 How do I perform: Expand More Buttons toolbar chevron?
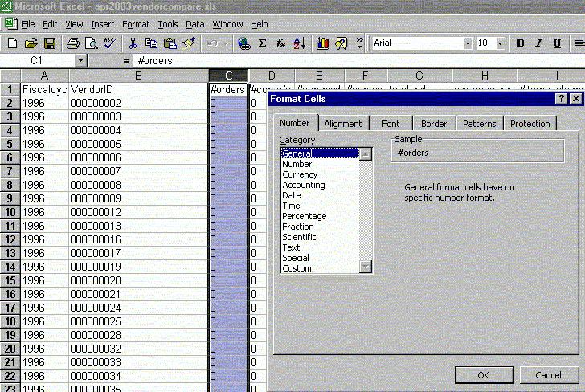pos(359,43)
